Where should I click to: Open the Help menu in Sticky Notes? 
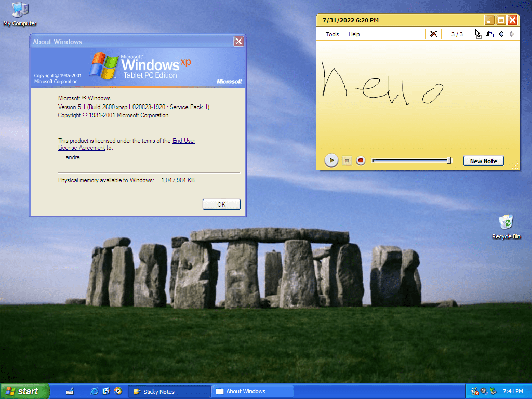click(x=354, y=34)
